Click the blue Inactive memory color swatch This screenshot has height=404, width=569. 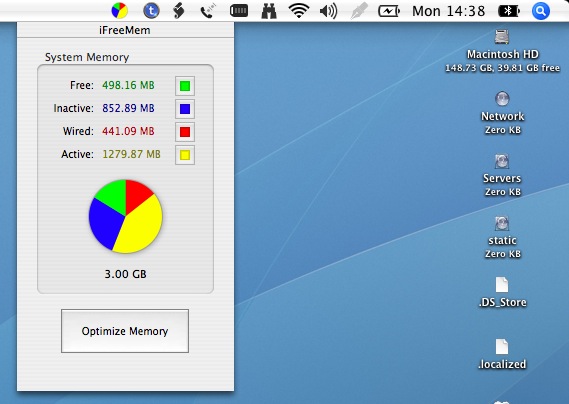coord(185,109)
